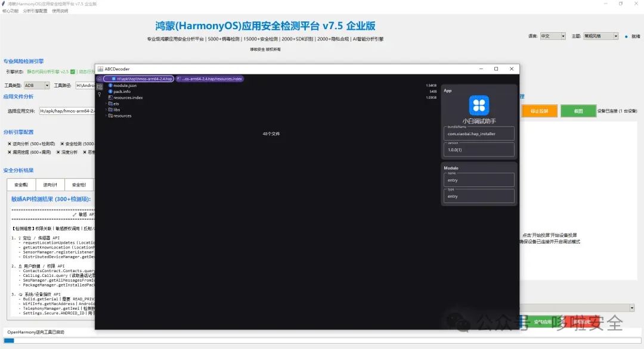The image size is (644, 349).
Task: Click the green check engine status icon
Action: click(73, 72)
